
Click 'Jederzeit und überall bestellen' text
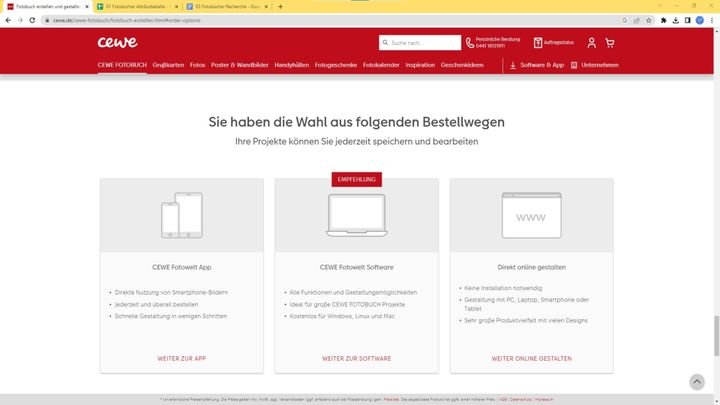157,304
